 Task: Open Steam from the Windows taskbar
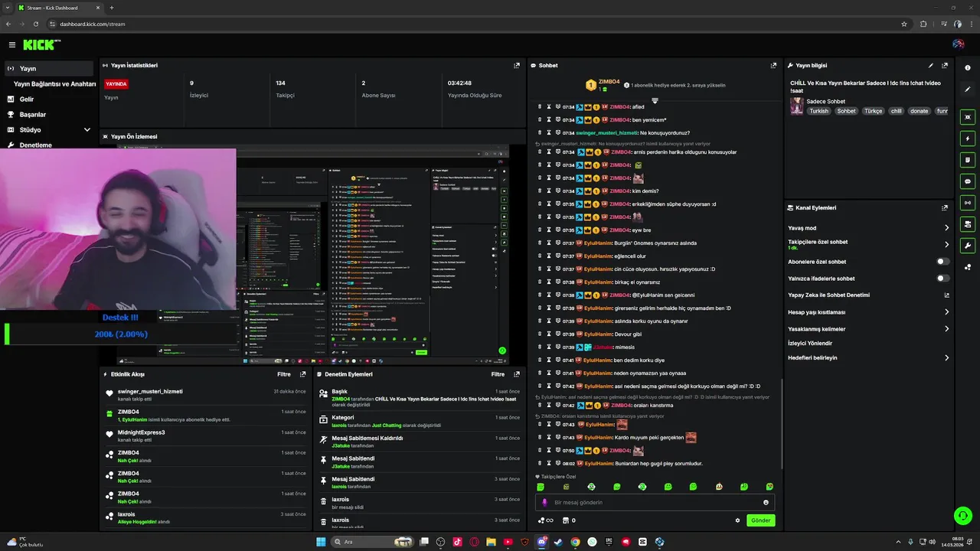558,542
